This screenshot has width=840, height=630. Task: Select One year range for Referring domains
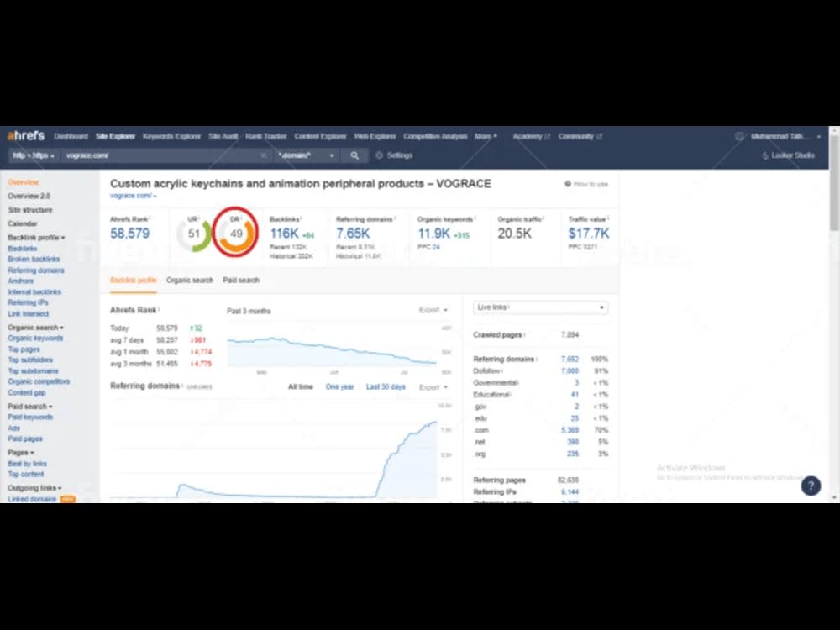click(339, 386)
